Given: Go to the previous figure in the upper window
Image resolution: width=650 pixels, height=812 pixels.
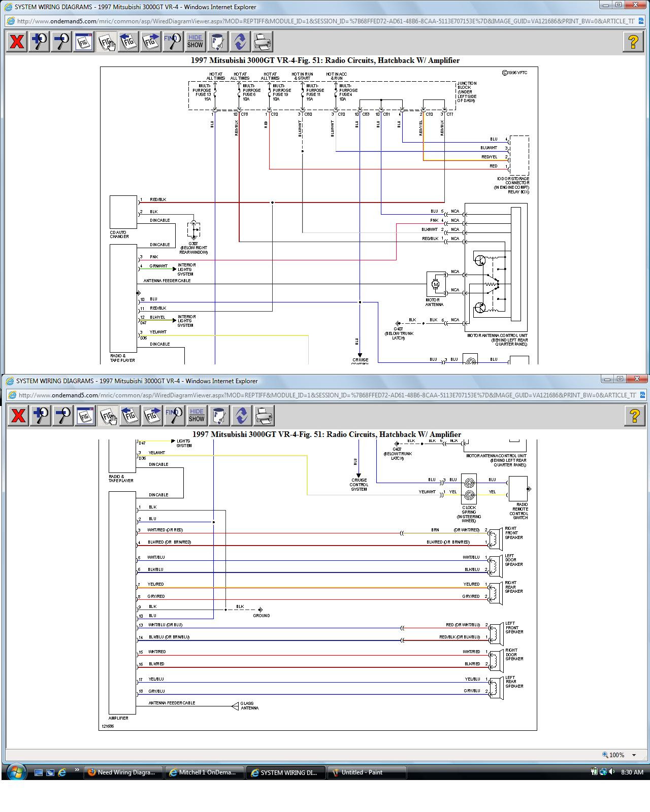Looking at the screenshot, I should 128,42.
